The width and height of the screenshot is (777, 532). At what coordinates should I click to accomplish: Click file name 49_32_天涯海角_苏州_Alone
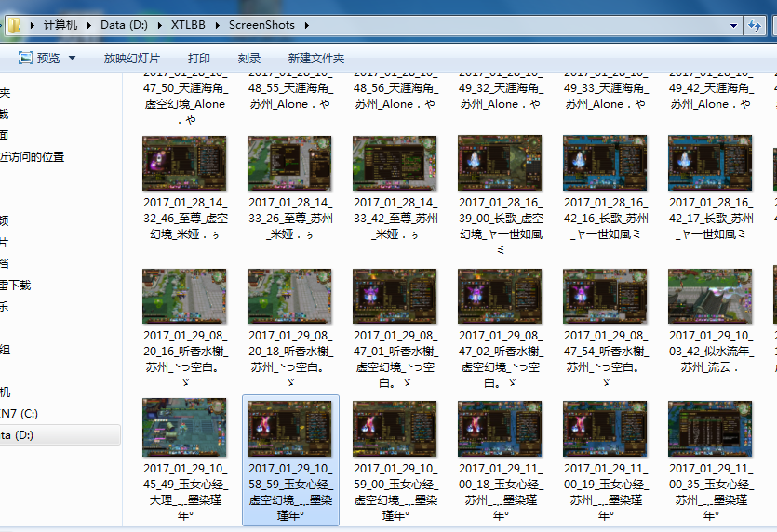tap(501, 89)
